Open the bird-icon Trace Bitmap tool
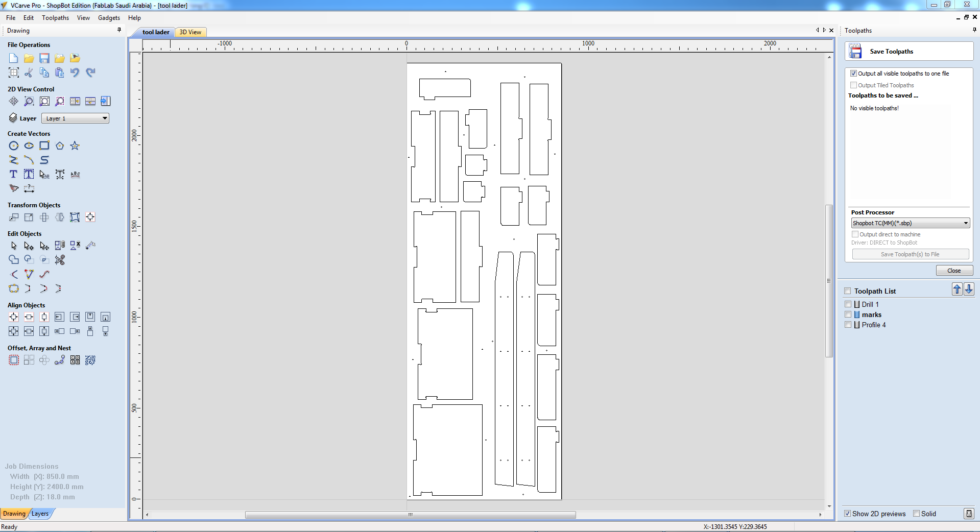This screenshot has height=532, width=980. click(14, 189)
